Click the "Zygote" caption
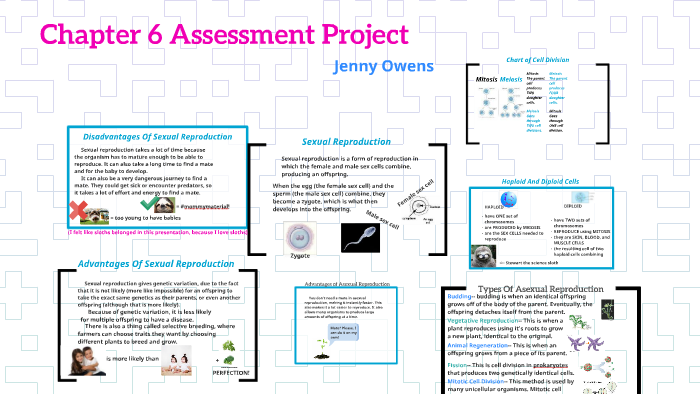Viewport: 700px width, 394px height. (300, 256)
